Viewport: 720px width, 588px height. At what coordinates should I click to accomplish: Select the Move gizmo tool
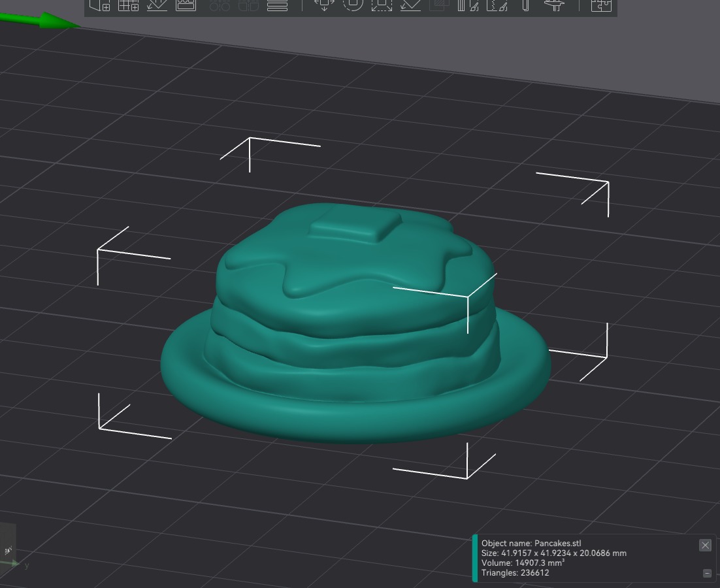tap(324, 4)
